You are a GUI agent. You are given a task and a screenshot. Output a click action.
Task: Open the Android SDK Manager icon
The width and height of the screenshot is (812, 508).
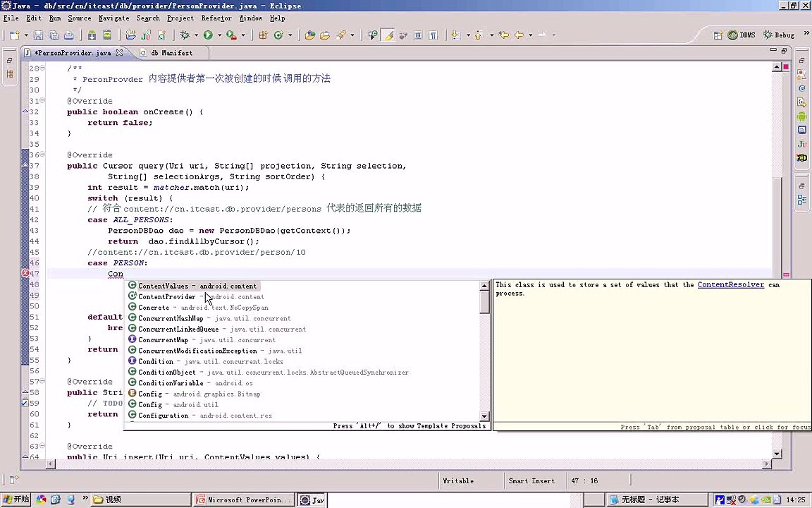(x=92, y=35)
